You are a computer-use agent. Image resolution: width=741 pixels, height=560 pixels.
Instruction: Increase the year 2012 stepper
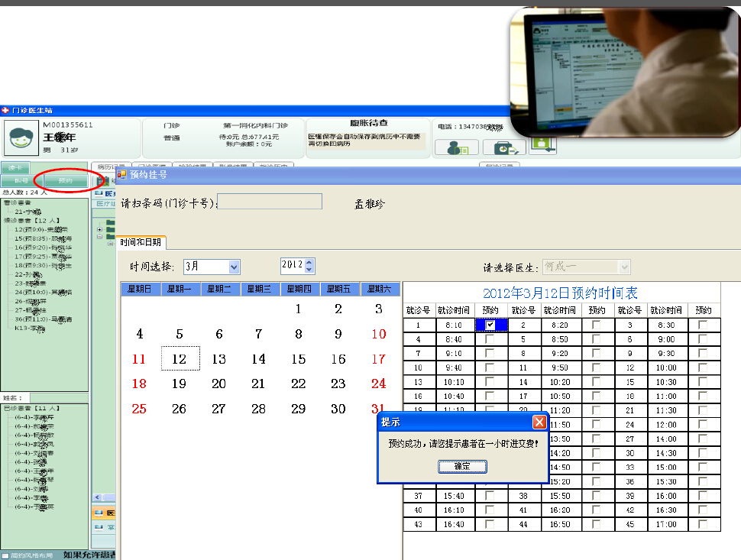click(309, 263)
